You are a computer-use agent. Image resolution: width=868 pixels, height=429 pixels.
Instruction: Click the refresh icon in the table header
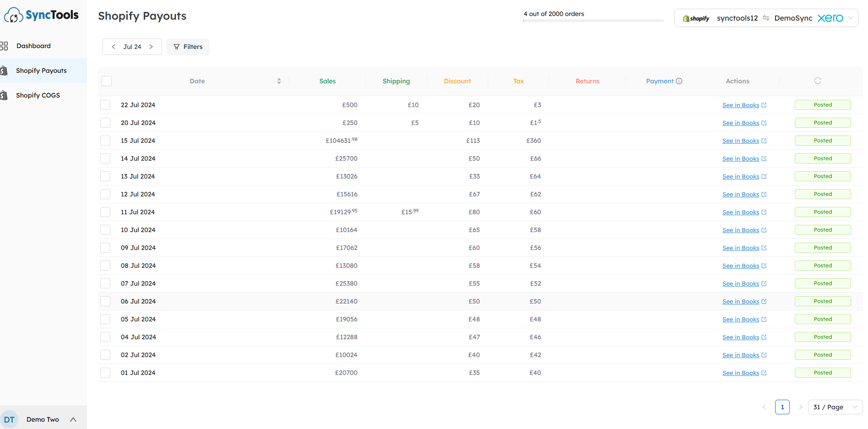tap(818, 81)
